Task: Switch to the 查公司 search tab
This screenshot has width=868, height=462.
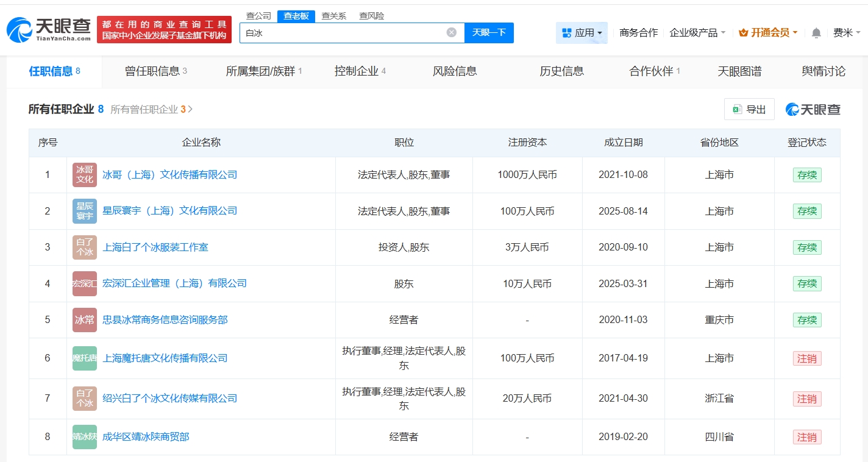Action: tap(258, 16)
